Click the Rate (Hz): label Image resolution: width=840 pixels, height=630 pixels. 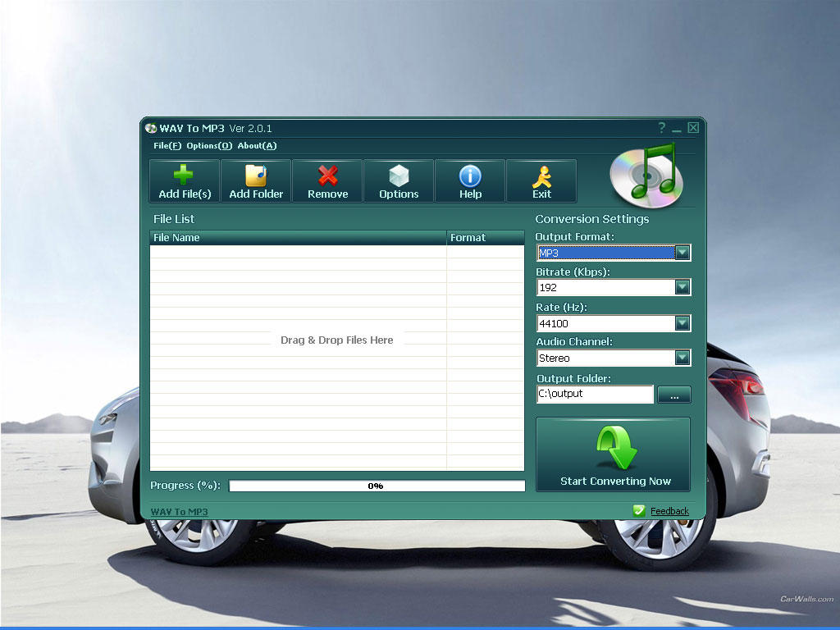tap(561, 308)
